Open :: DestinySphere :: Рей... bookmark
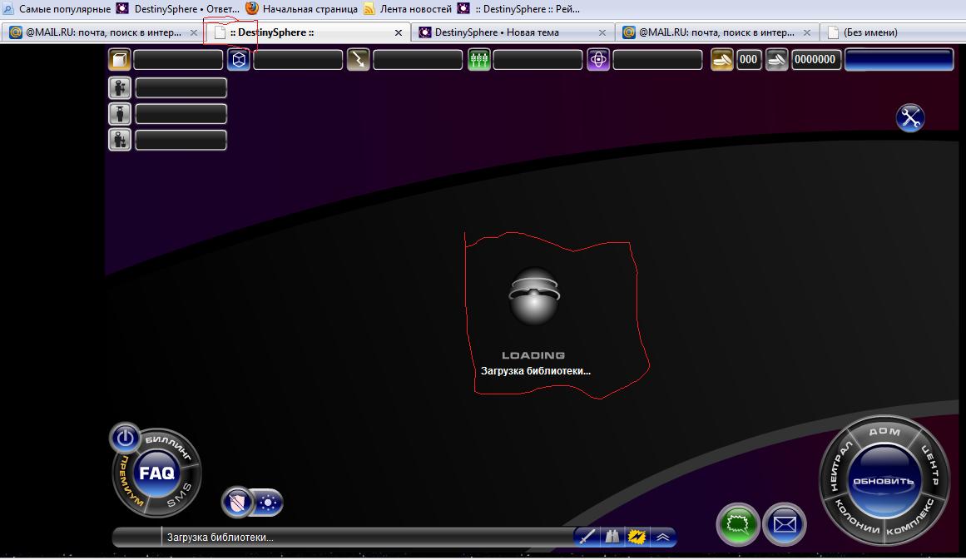966x560 pixels. click(518, 9)
